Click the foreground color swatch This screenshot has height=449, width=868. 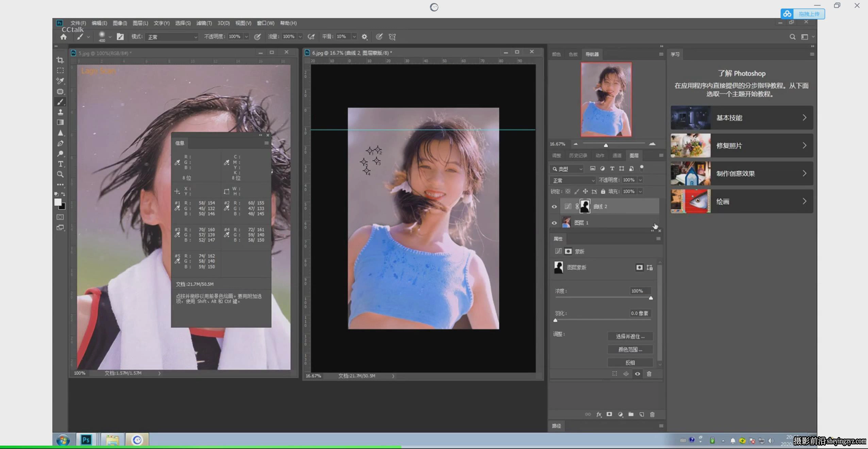coord(58,202)
